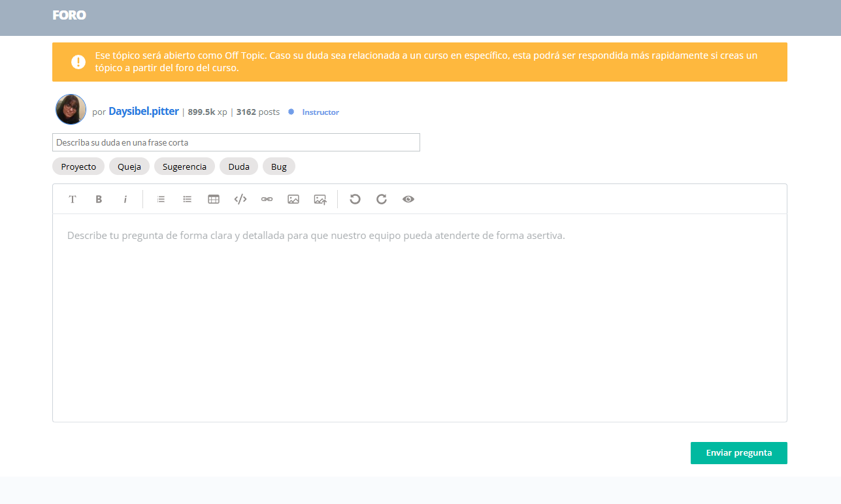Image resolution: width=841 pixels, height=504 pixels.
Task: Click the 3162 posts text
Action: [x=258, y=112]
